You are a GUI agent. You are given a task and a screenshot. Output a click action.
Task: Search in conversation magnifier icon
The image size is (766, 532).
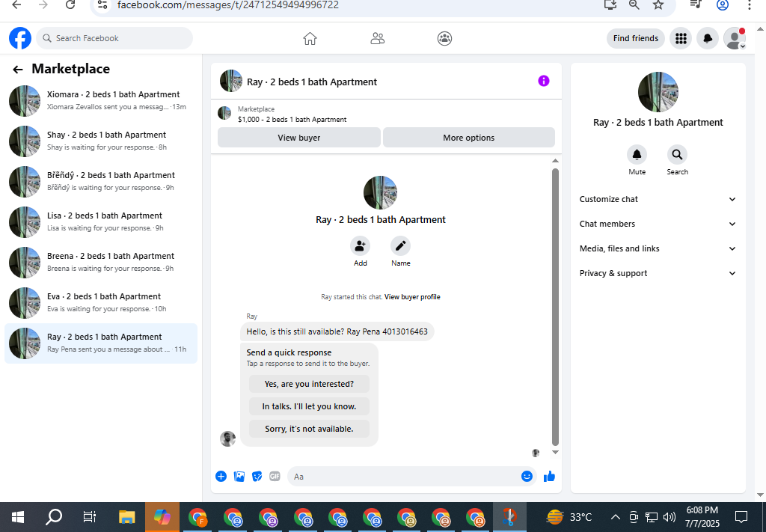tap(677, 155)
